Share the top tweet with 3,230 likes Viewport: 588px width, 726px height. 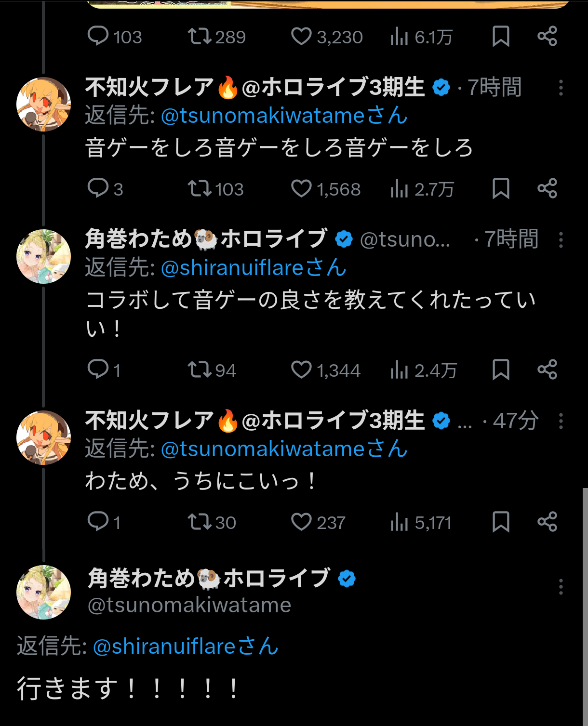548,37
